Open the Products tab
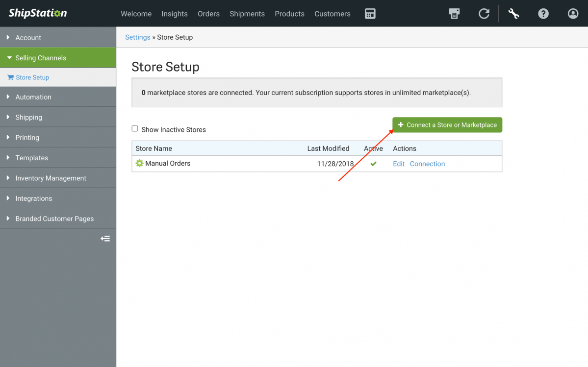The width and height of the screenshot is (588, 367). (x=289, y=14)
